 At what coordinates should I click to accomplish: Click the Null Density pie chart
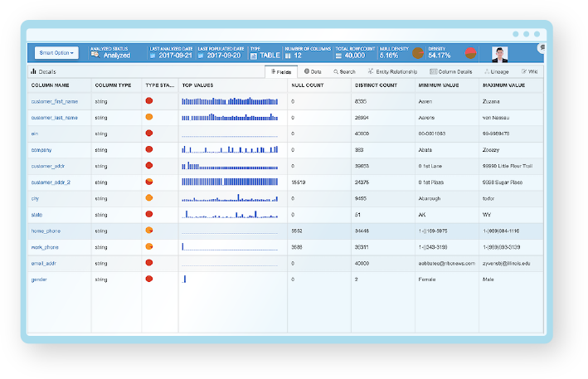tap(418, 53)
